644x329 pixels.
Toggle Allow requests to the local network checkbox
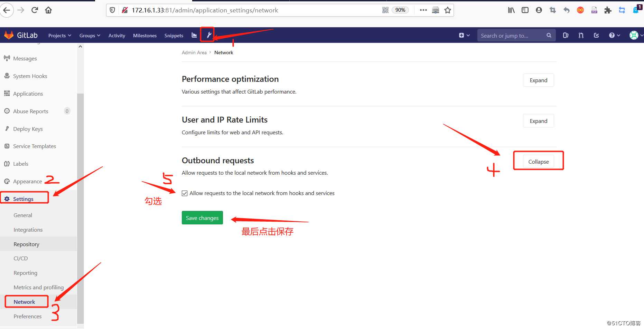click(185, 193)
